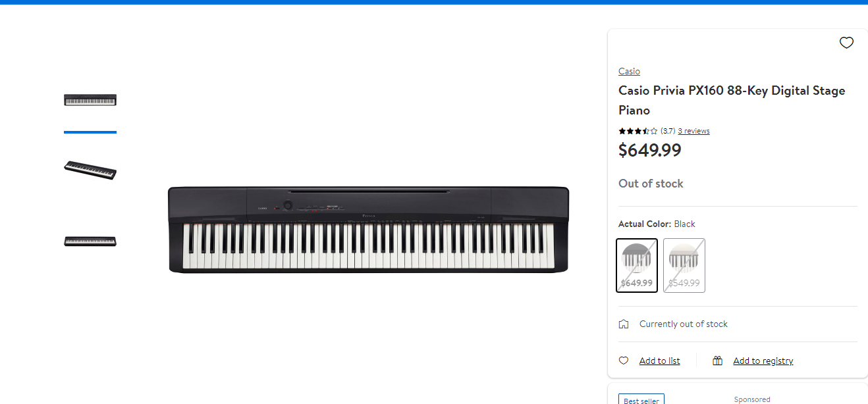Click the Sponsored label
Image resolution: width=868 pixels, height=404 pixels.
752,399
